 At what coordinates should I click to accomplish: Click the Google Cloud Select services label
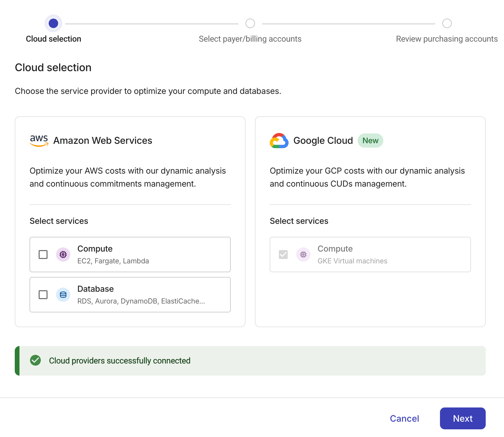[x=299, y=221]
